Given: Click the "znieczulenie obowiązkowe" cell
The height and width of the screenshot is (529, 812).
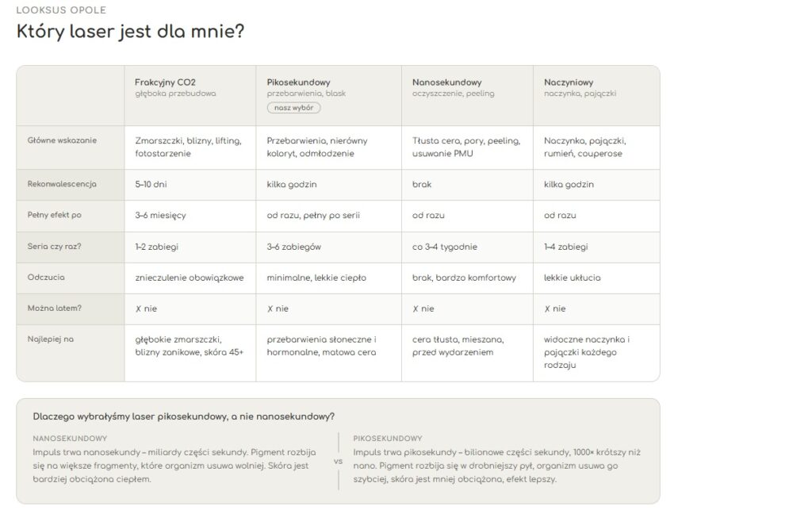Looking at the screenshot, I should point(190,278).
